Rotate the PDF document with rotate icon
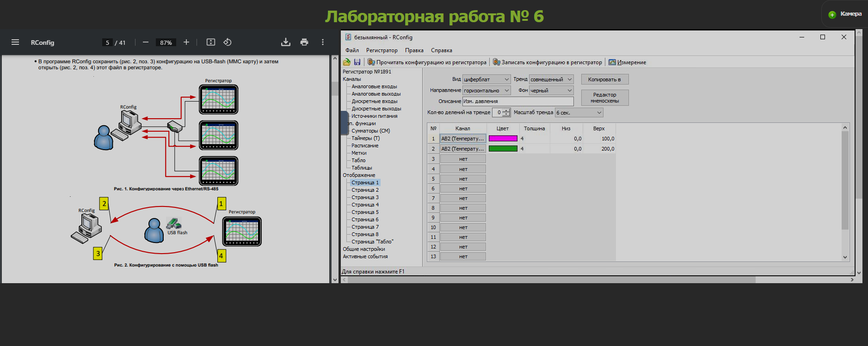Viewport: 868px width, 346px height. (228, 42)
